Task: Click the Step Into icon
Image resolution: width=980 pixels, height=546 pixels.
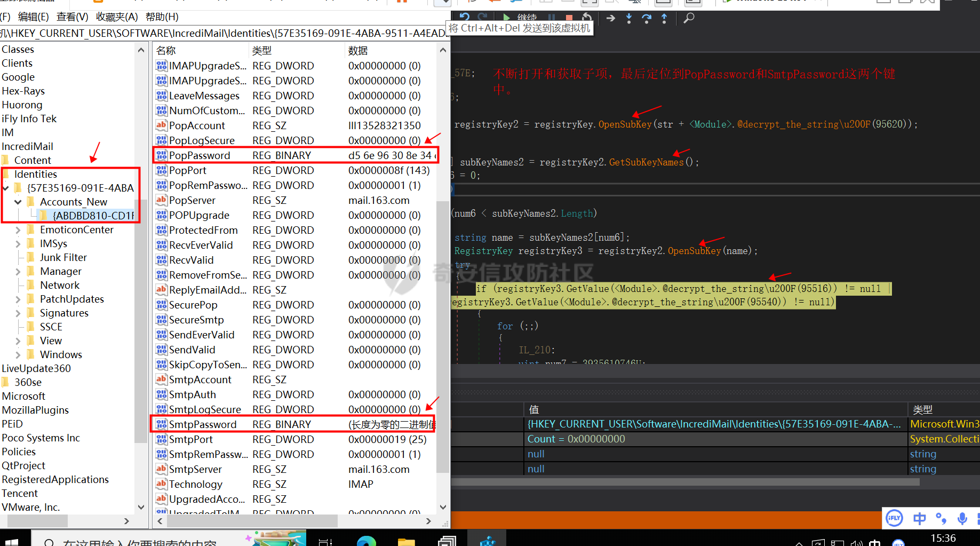Action: pyautogui.click(x=629, y=18)
